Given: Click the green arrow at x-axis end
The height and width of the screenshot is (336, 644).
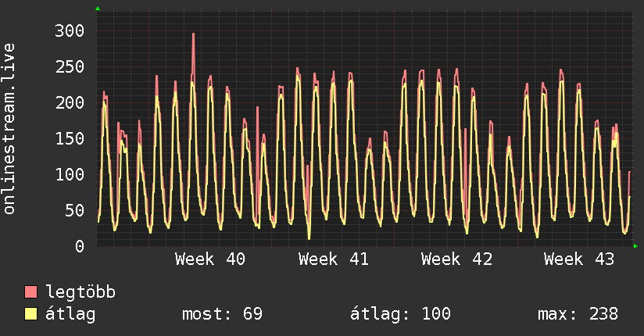Looking at the screenshot, I should click(x=635, y=246).
